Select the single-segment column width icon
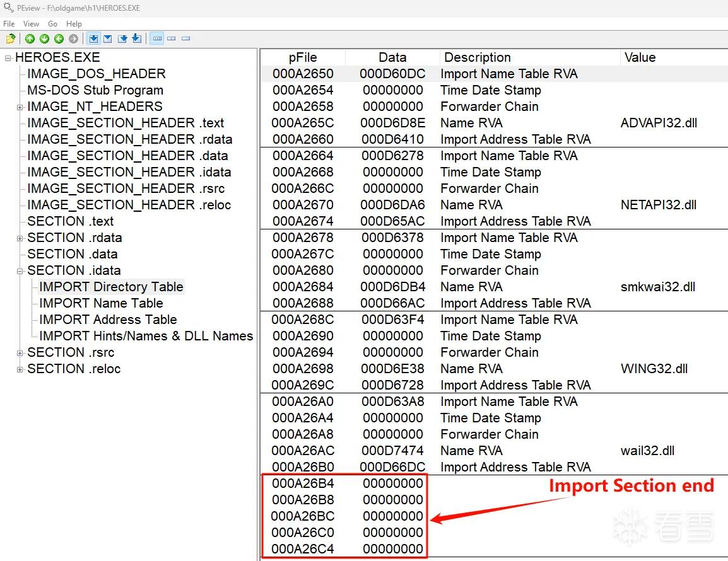The height and width of the screenshot is (561, 728). click(x=185, y=38)
